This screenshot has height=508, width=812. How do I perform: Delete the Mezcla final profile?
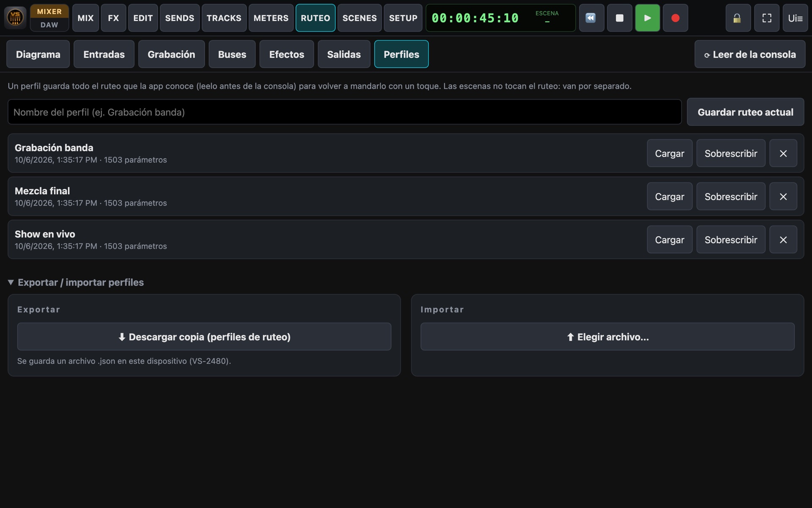[x=783, y=196]
